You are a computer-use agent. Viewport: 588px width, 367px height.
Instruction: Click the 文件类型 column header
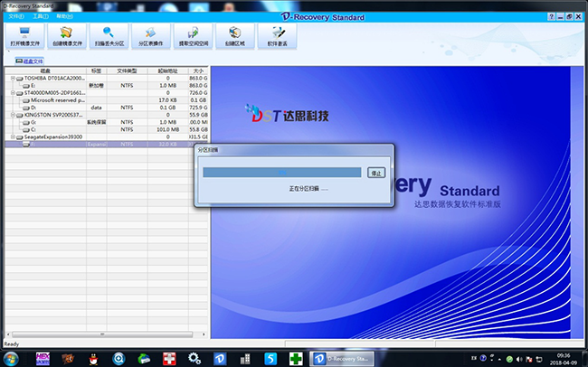[127, 71]
